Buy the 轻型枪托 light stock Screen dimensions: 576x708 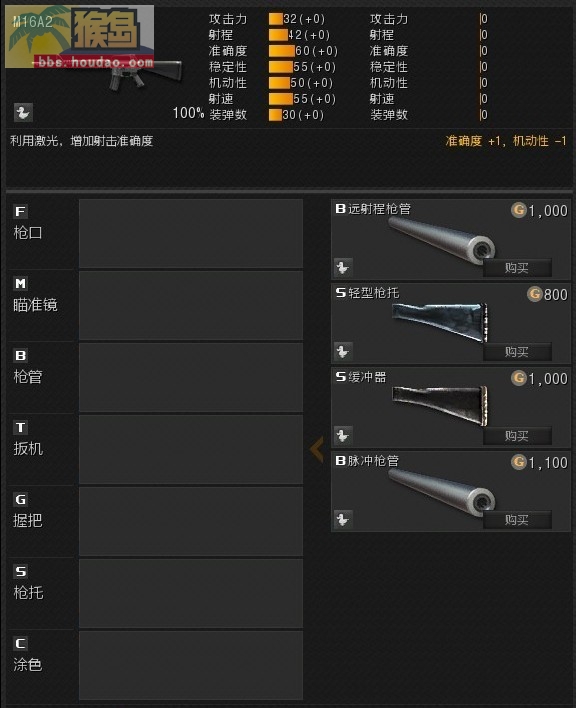[x=517, y=352]
